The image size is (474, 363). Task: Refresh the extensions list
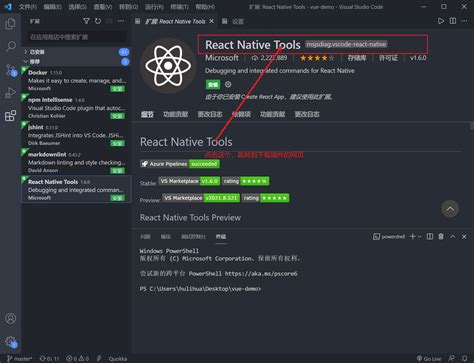pyautogui.click(x=98, y=21)
